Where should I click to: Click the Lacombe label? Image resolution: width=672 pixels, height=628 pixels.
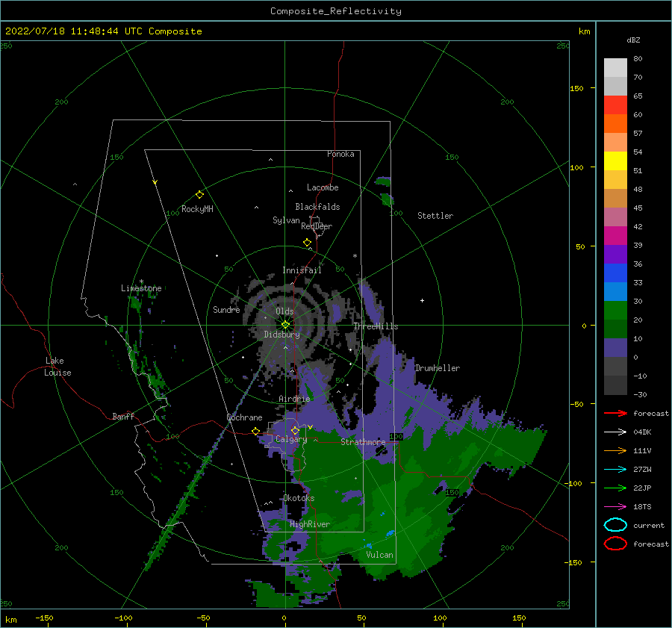[323, 187]
